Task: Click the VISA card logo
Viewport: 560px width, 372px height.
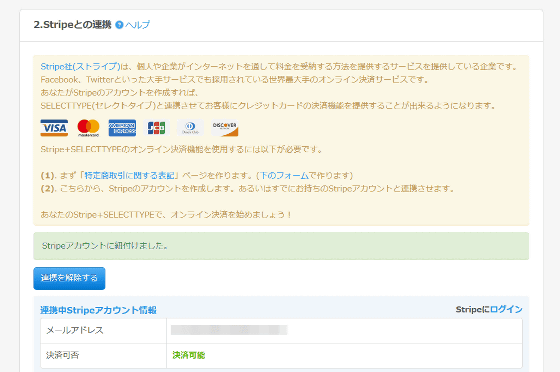Action: point(54,128)
